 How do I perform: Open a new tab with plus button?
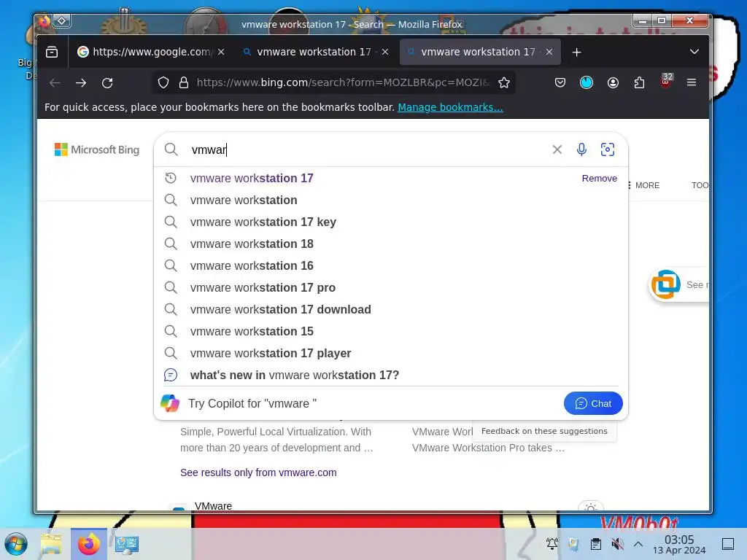coord(576,52)
